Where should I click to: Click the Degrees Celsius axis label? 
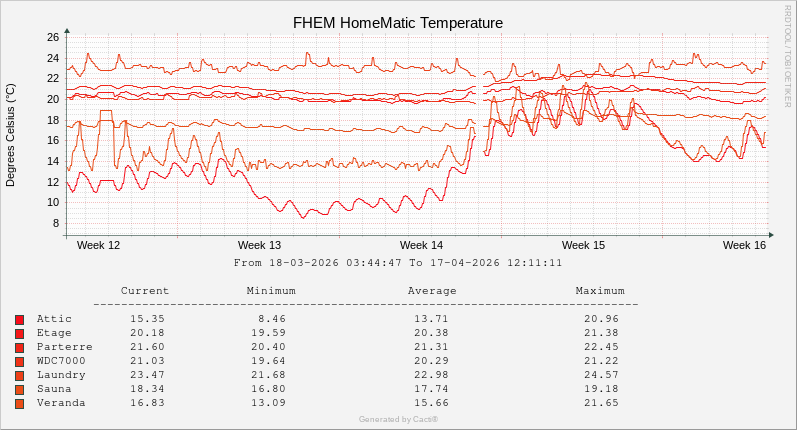(x=11, y=135)
